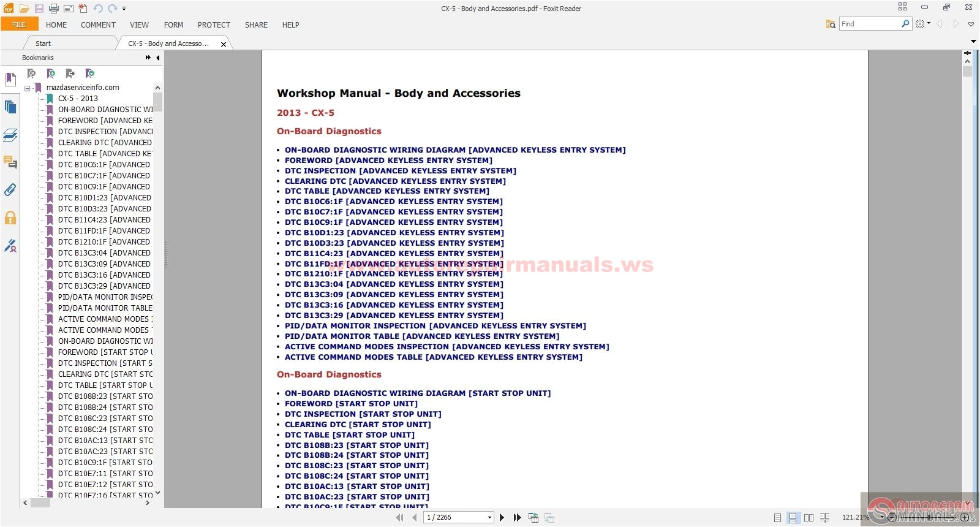Switch to the HOME ribbon tab
The width and height of the screenshot is (980, 527).
click(56, 25)
